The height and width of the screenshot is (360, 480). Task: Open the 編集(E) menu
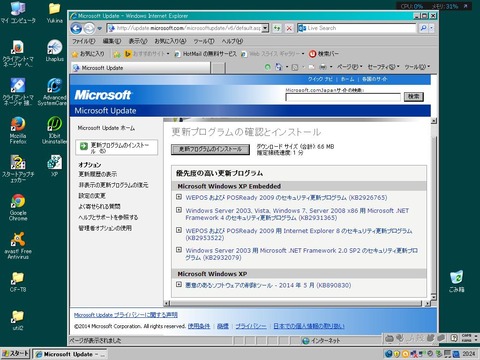pyautogui.click(x=112, y=41)
